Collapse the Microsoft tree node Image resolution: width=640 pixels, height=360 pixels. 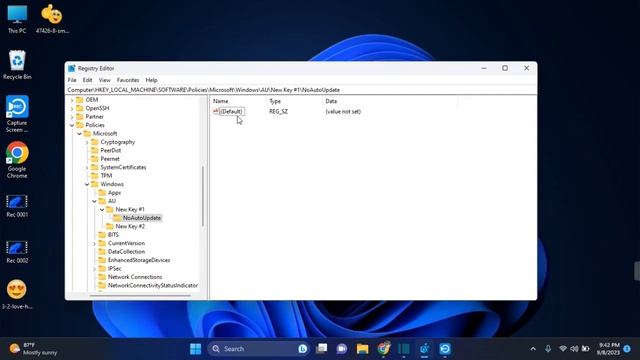click(x=80, y=134)
